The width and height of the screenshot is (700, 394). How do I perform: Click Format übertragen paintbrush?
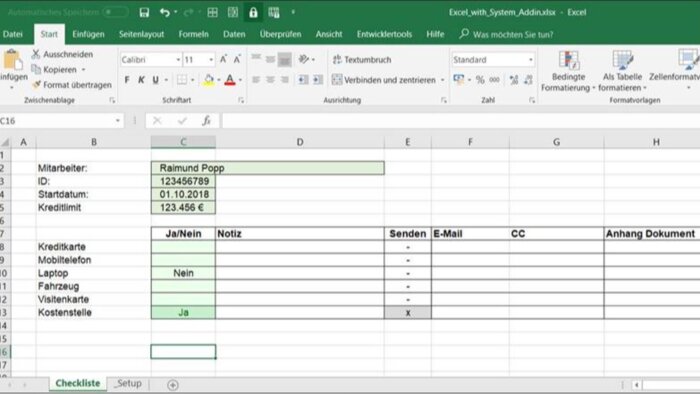[71, 85]
